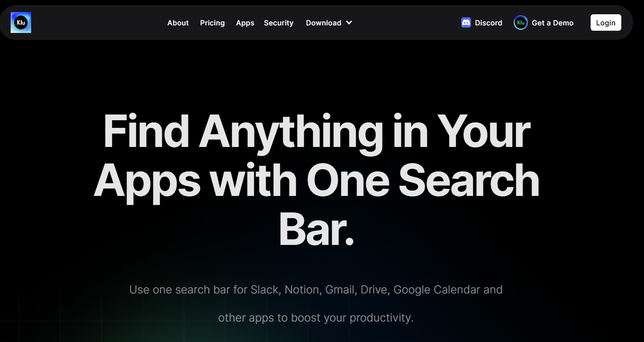Screen dimensions: 644x342
Task: Click the round Klu icon beside Get a Demo
Action: [520, 23]
